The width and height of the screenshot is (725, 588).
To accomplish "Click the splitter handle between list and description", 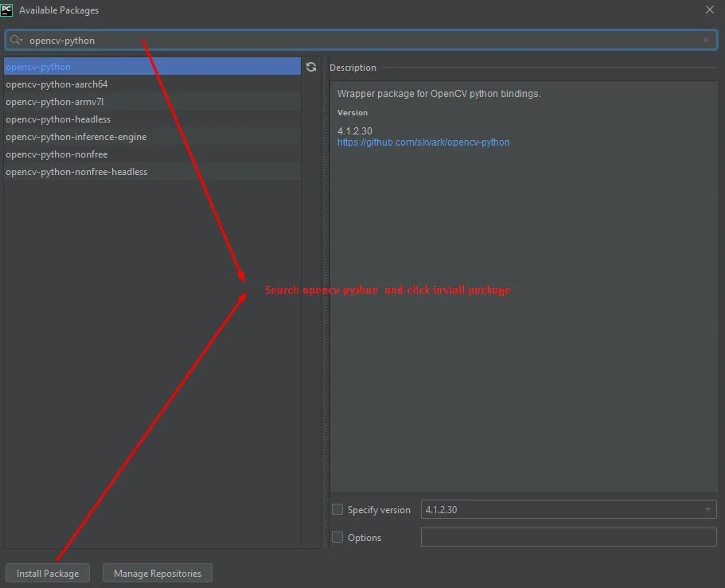I will point(325,303).
